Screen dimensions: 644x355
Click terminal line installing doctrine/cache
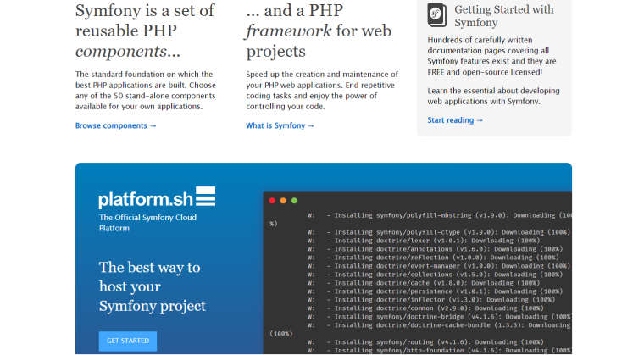[x=424, y=283]
